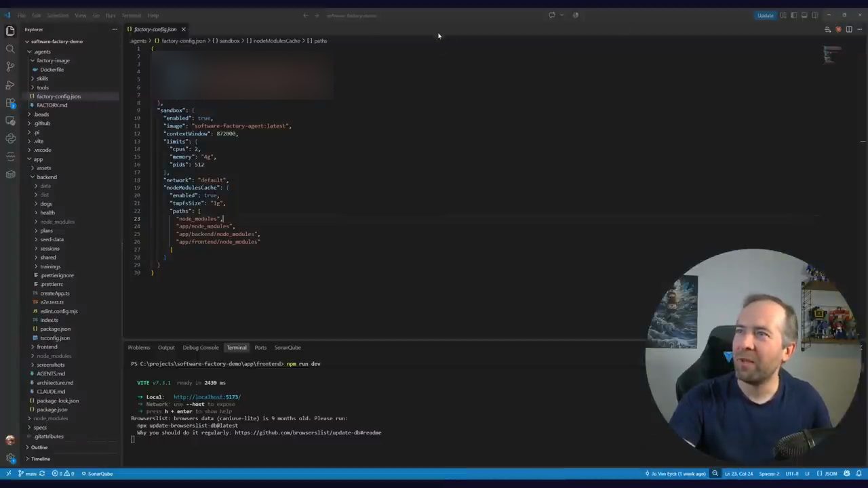Open the File menu
The image size is (868, 488).
[21, 15]
